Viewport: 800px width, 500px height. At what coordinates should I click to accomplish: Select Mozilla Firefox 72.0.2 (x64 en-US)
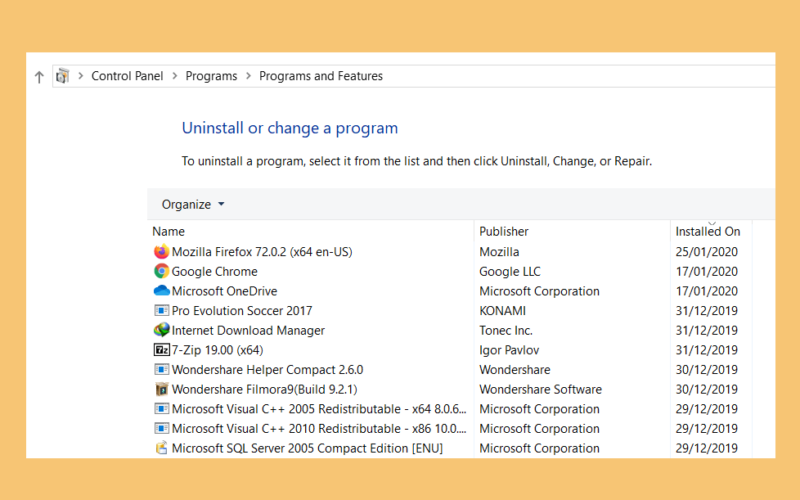pos(262,252)
